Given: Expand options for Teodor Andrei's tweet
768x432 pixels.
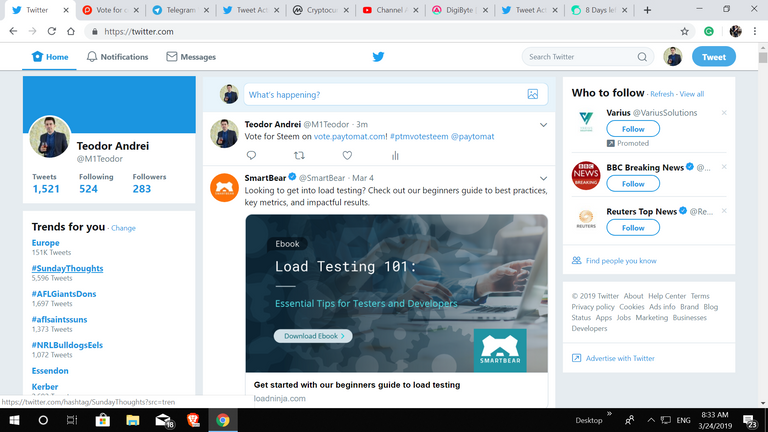Looking at the screenshot, I should [x=543, y=125].
